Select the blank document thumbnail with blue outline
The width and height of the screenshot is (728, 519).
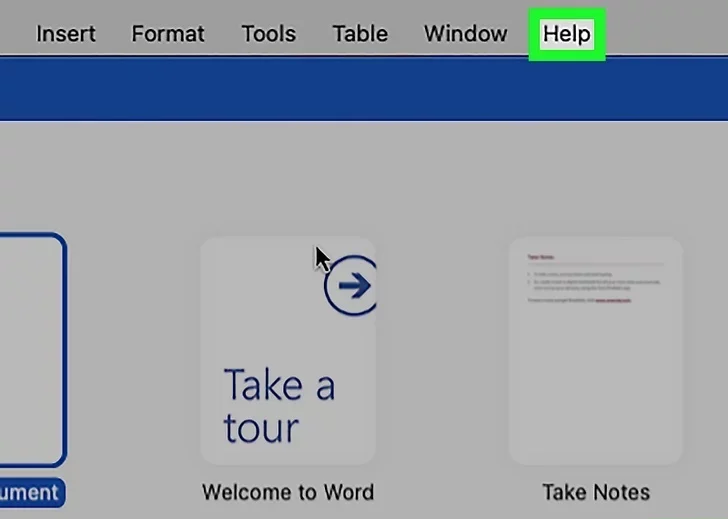point(32,350)
